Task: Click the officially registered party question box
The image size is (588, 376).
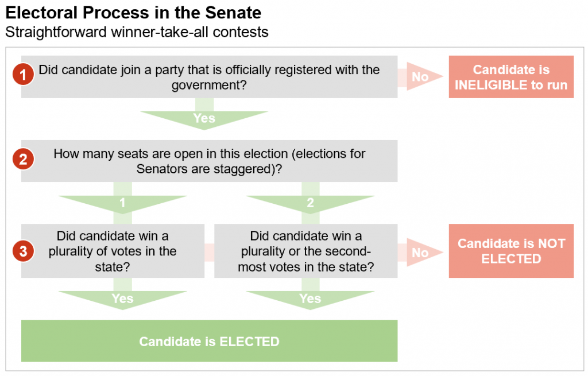Action: (x=209, y=77)
